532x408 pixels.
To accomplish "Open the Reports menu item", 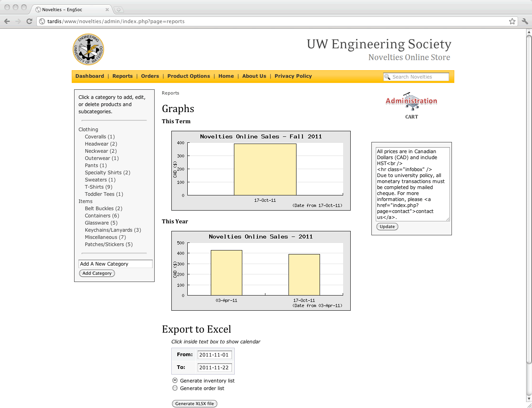I will pyautogui.click(x=122, y=76).
